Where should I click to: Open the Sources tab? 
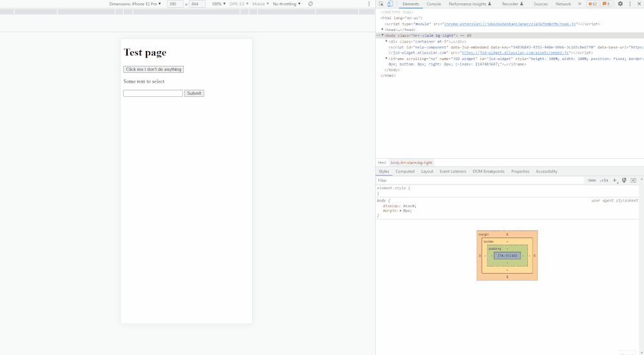pyautogui.click(x=540, y=4)
